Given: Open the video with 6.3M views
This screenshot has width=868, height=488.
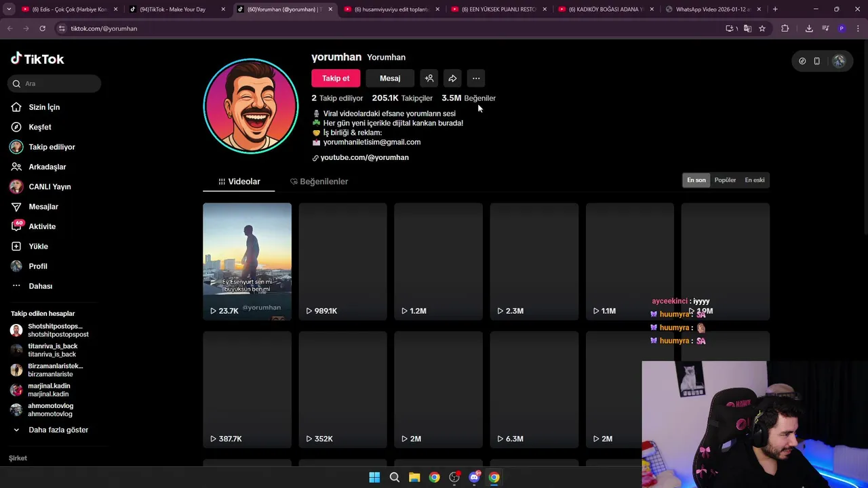Looking at the screenshot, I should pyautogui.click(x=534, y=390).
